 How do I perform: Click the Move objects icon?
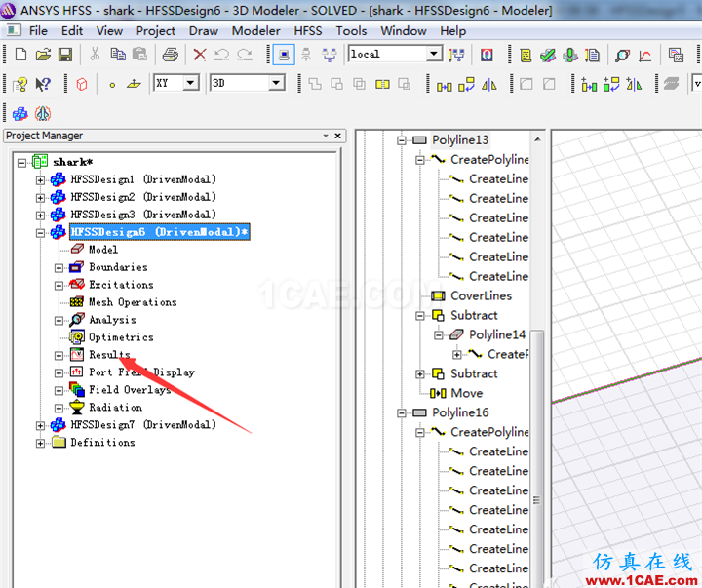tap(445, 87)
